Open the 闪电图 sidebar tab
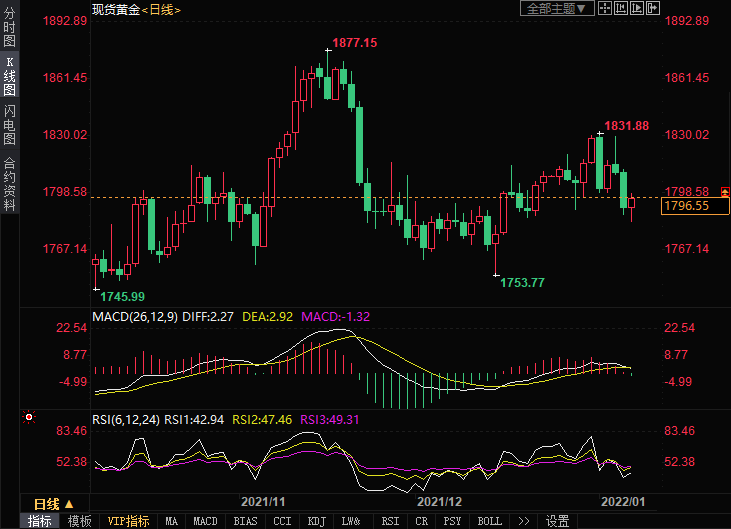The width and height of the screenshot is (731, 529). point(9,125)
